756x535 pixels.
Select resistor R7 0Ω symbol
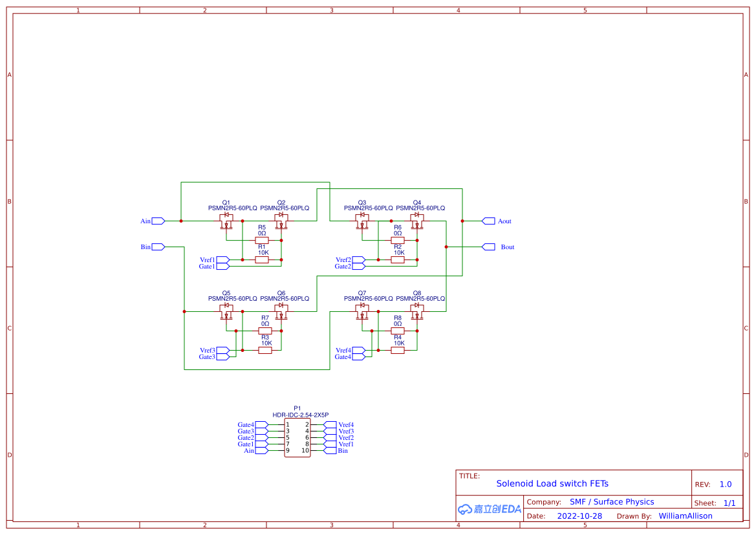tap(264, 330)
